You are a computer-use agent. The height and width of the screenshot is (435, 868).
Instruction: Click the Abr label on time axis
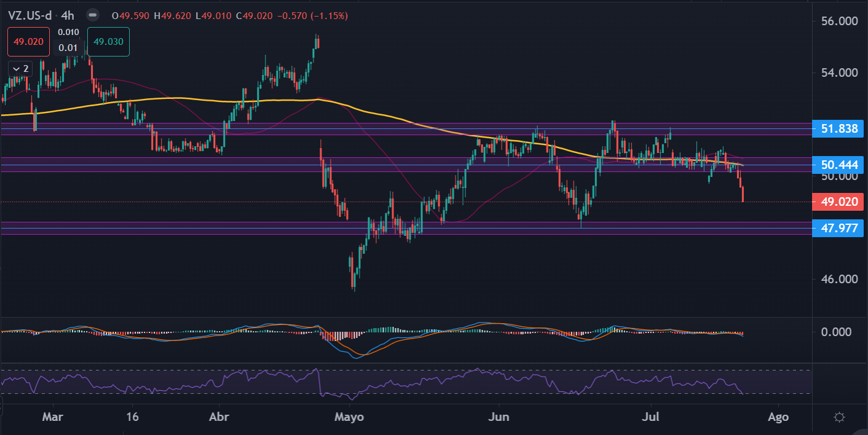tap(219, 417)
